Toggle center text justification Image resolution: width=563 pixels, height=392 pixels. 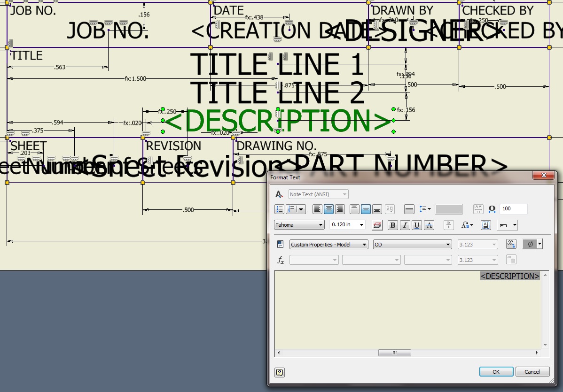[x=328, y=209]
